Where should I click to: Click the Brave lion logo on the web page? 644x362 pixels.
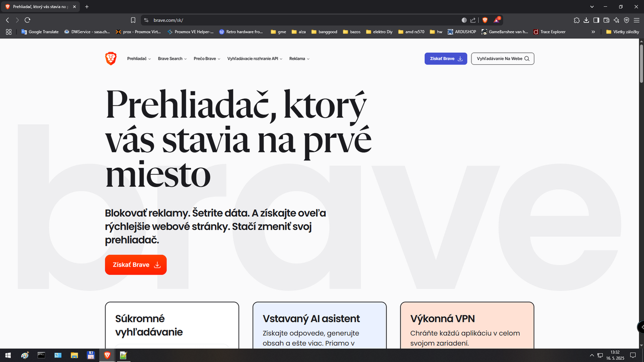pos(111,58)
